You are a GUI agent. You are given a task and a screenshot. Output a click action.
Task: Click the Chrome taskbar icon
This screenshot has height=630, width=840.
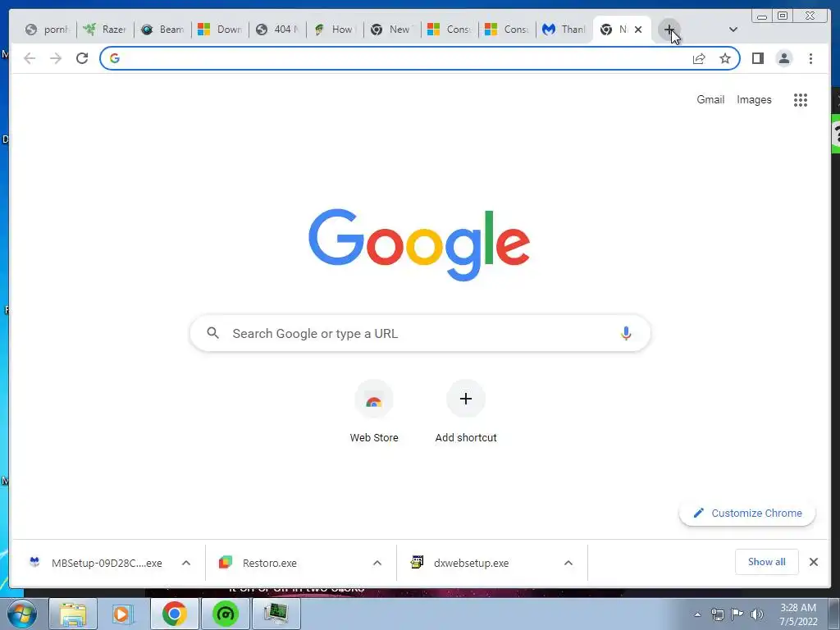point(174,614)
